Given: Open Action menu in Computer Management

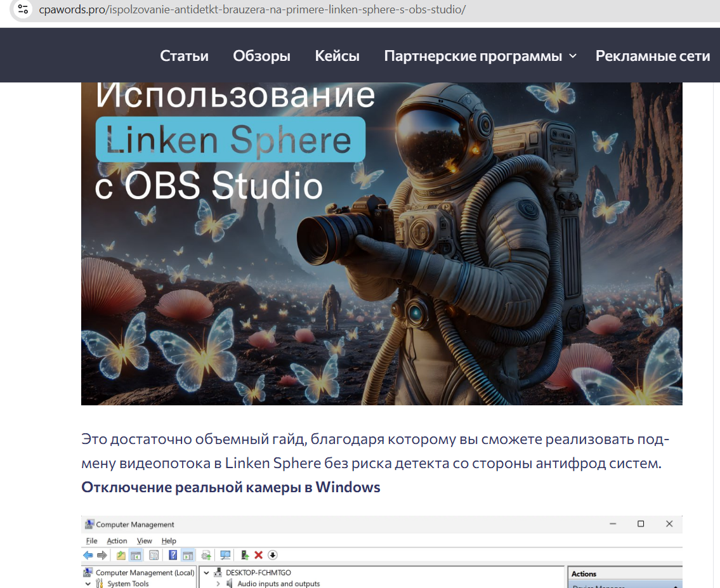Looking at the screenshot, I should coord(117,540).
